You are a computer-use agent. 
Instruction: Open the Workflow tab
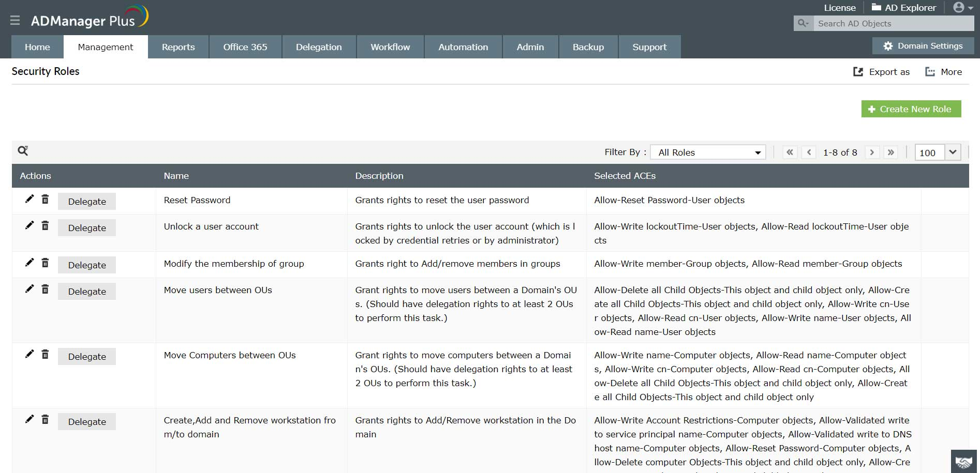click(390, 47)
